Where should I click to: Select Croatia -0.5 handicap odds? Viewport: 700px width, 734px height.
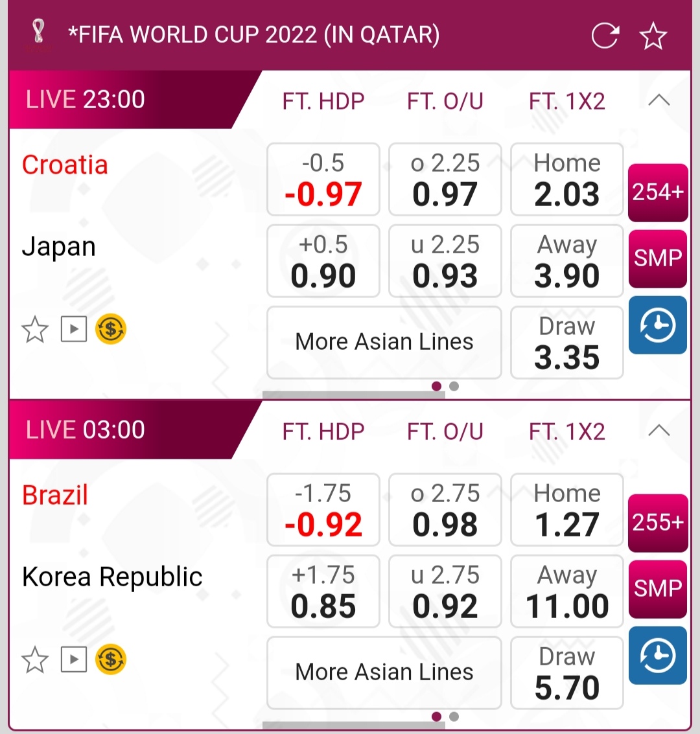(323, 179)
